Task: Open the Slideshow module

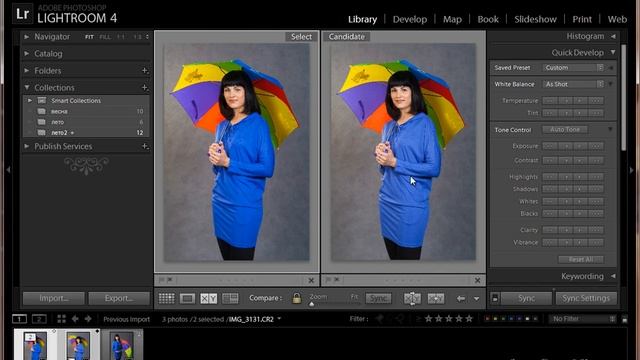Action: pos(535,19)
